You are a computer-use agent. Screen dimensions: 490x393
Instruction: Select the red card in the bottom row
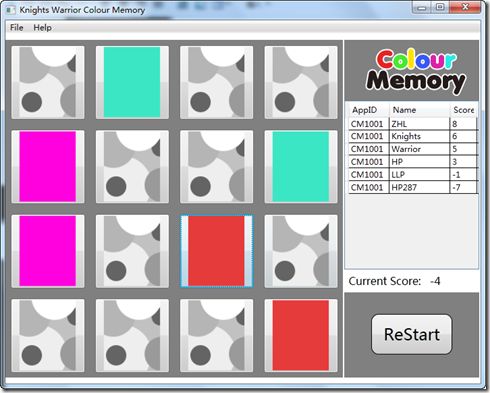301,335
